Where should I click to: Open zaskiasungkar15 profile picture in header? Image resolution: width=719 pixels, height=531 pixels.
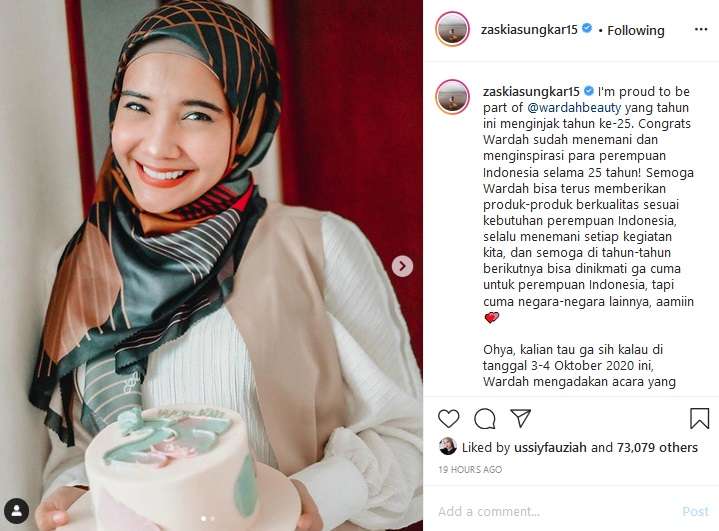click(452, 29)
